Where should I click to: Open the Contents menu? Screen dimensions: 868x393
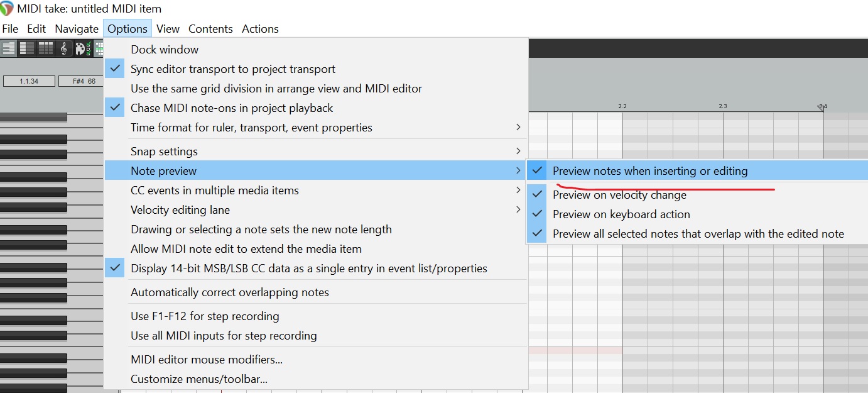210,29
